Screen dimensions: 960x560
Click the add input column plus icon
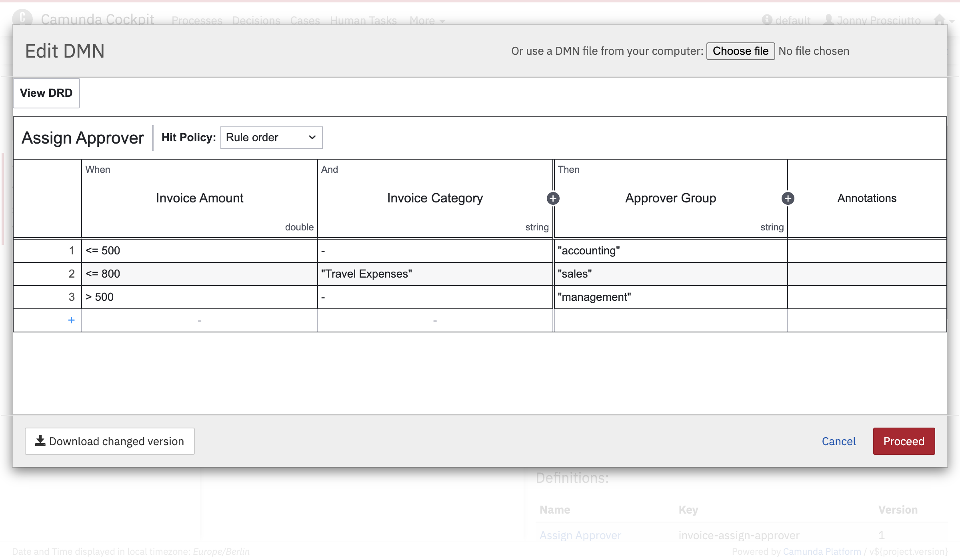553,198
